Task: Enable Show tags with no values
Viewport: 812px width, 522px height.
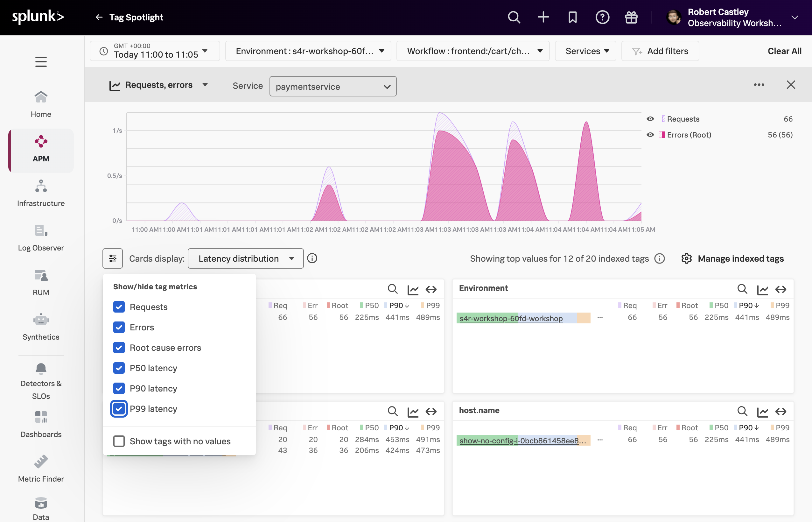Action: click(x=119, y=441)
